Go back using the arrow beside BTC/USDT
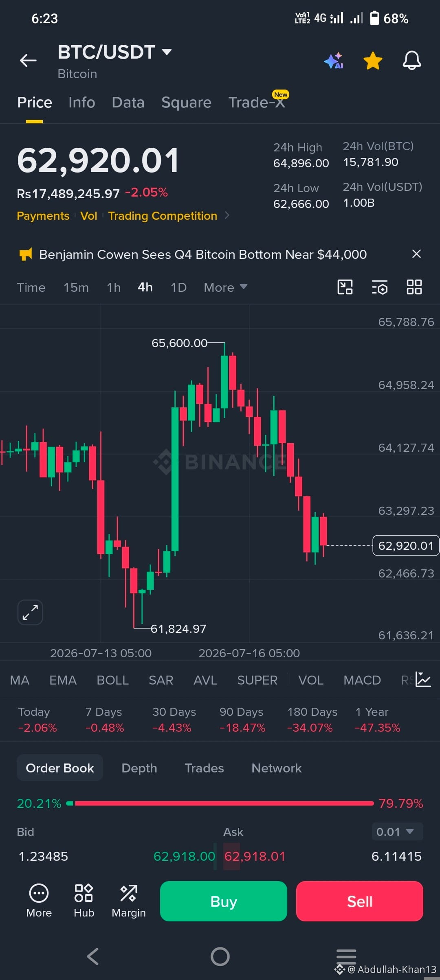Screen dimensions: 440x980 [x=28, y=60]
